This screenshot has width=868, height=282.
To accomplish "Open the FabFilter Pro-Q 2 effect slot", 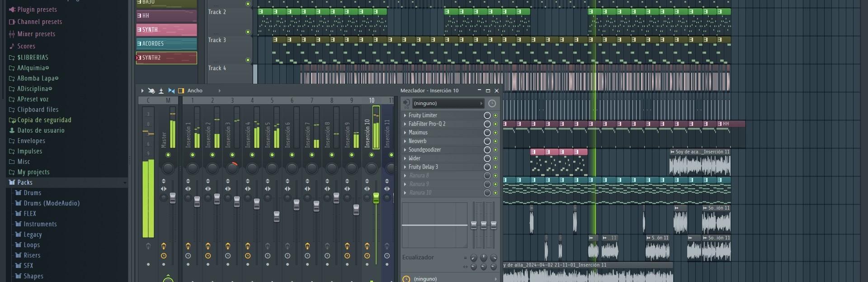I will click(x=443, y=124).
